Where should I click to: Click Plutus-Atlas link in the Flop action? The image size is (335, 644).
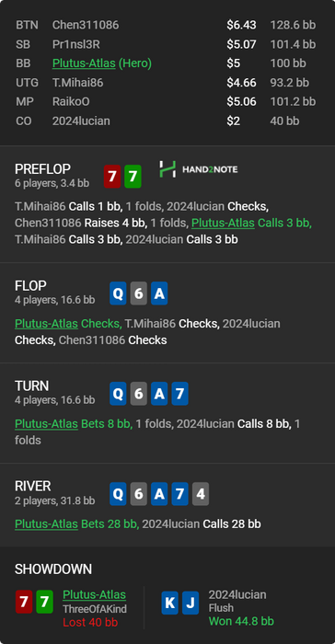[46, 323]
